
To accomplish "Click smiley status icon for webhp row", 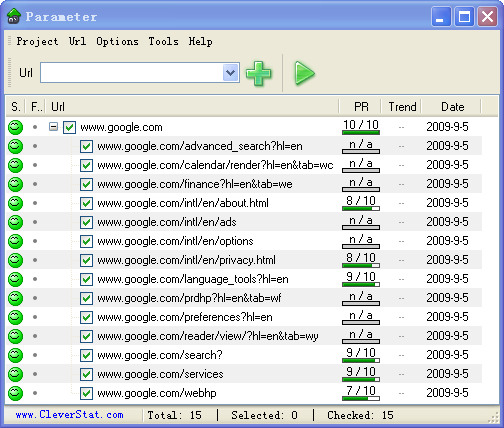I will 15,393.
